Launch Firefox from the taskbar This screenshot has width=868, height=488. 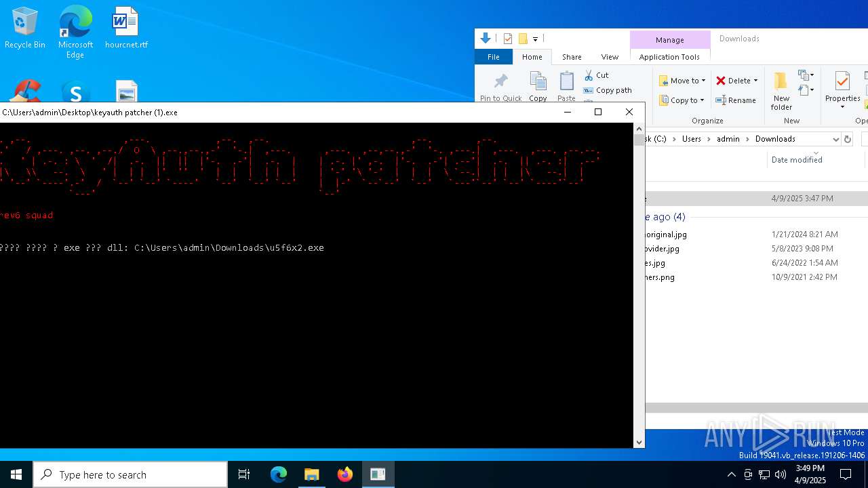tap(345, 474)
